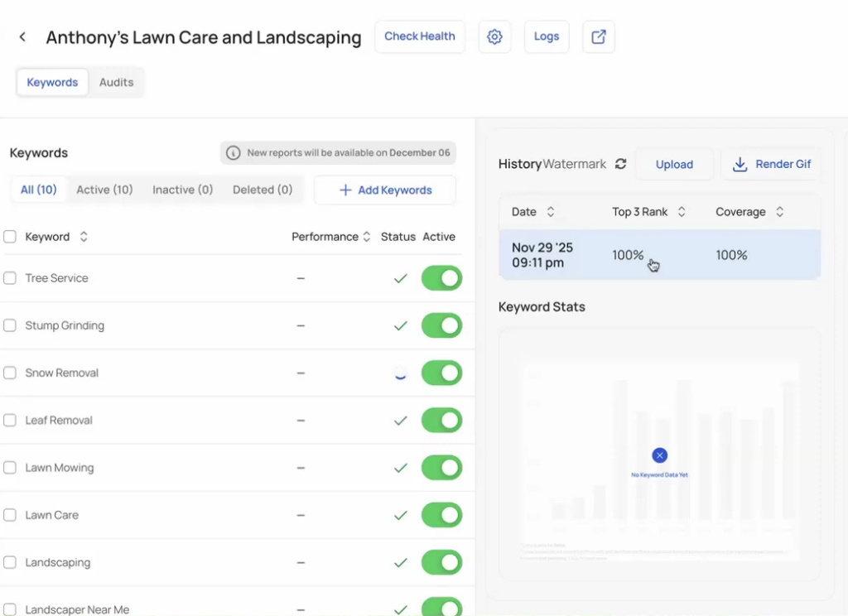Click the back arrow icon
Screen dimensions: 848x616
(x=22, y=37)
